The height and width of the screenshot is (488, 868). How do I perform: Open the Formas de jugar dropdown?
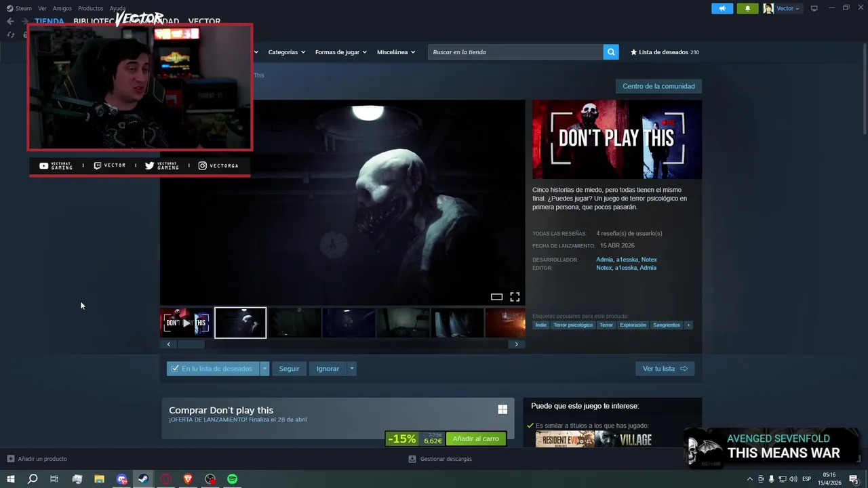340,52
